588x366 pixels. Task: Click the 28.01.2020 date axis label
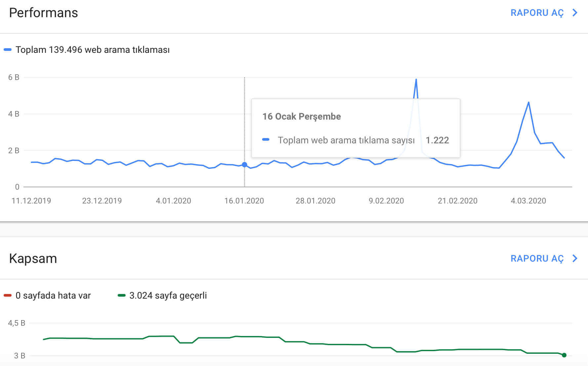coord(316,201)
